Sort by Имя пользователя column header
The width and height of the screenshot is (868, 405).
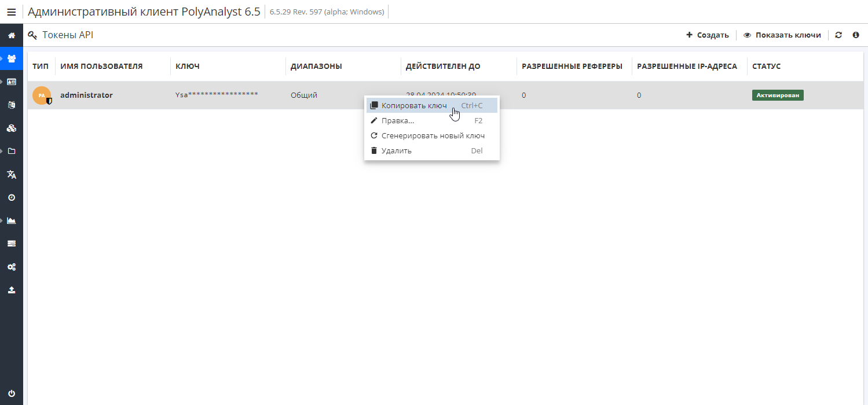pos(101,67)
